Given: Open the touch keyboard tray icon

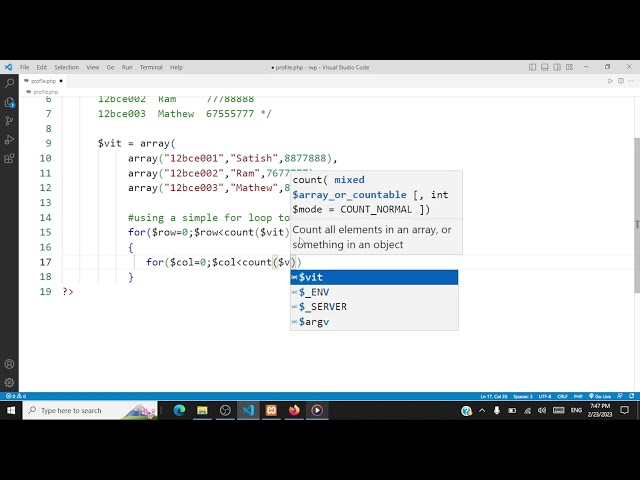Looking at the screenshot, I should 558,411.
